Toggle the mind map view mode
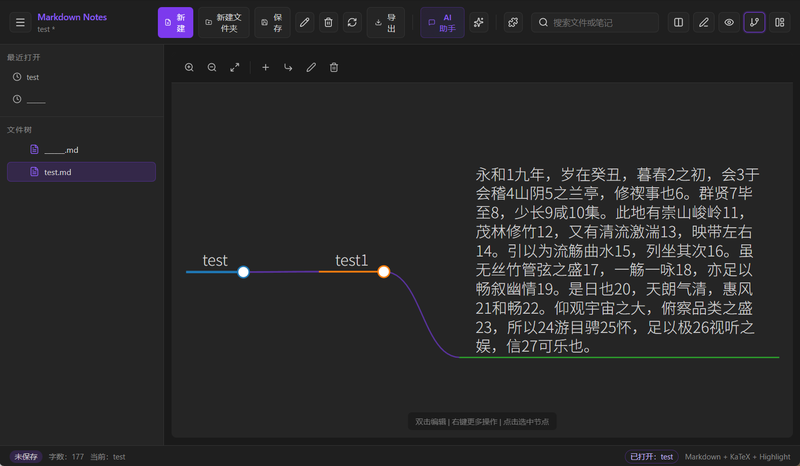 click(754, 22)
